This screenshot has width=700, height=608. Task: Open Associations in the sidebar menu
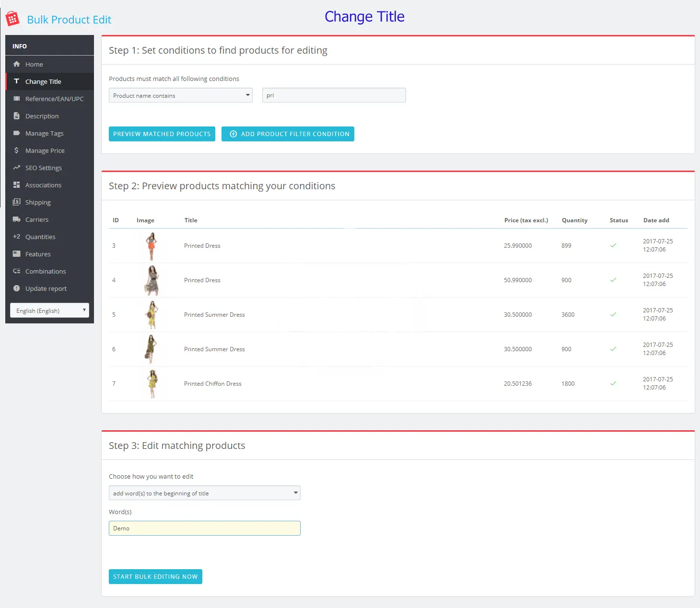43,185
